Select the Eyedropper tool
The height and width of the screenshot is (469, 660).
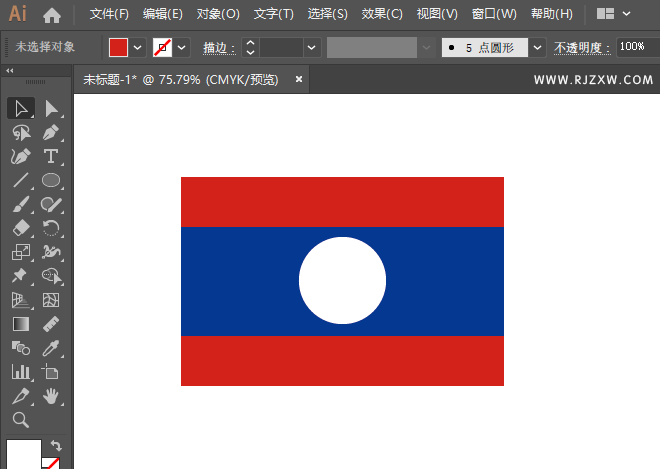point(51,348)
